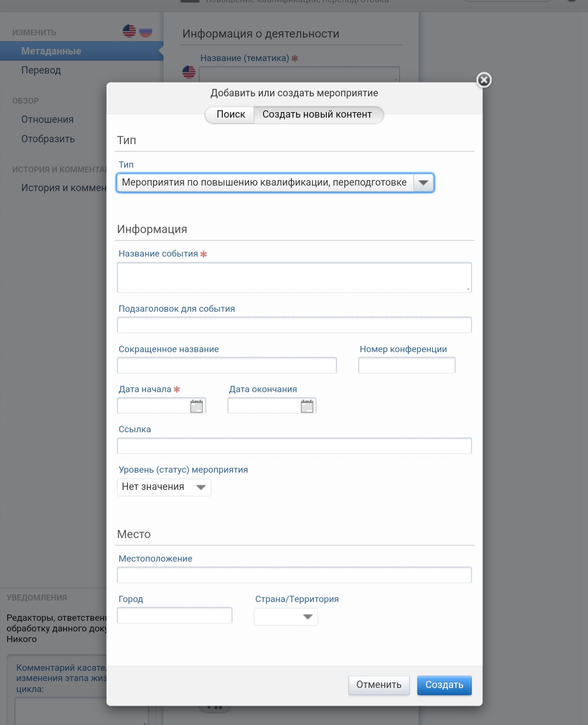Viewport: 588px width, 725px height.
Task: Click Мероприятия по повышению квалификации type value
Action: pyautogui.click(x=264, y=183)
